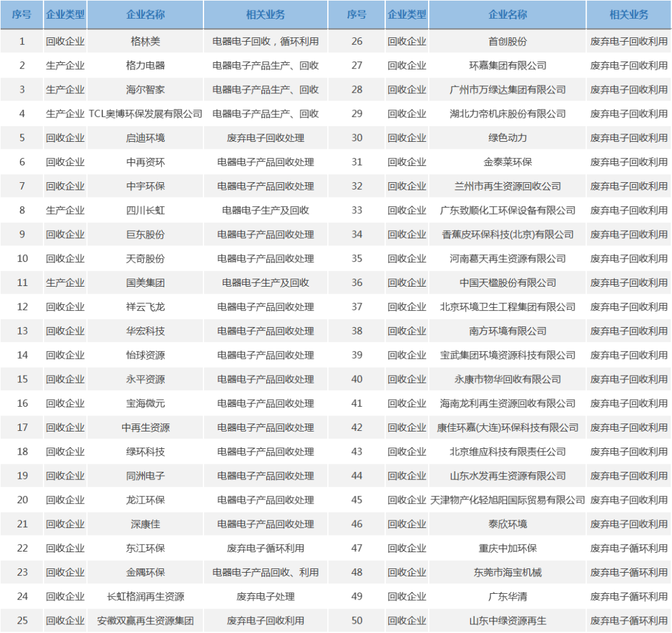This screenshot has width=672, height=633.
Task: Click the 巨东股份 company name
Action: pos(145,234)
